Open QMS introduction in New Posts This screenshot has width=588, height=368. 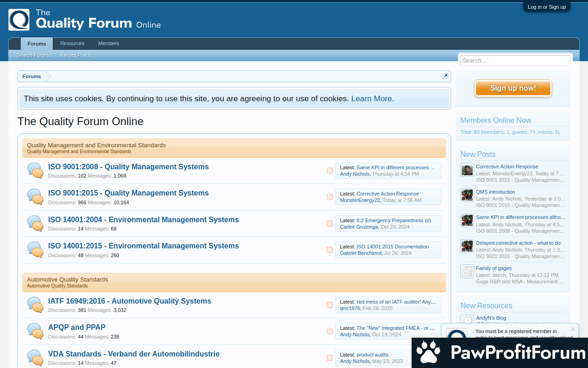[x=496, y=192]
